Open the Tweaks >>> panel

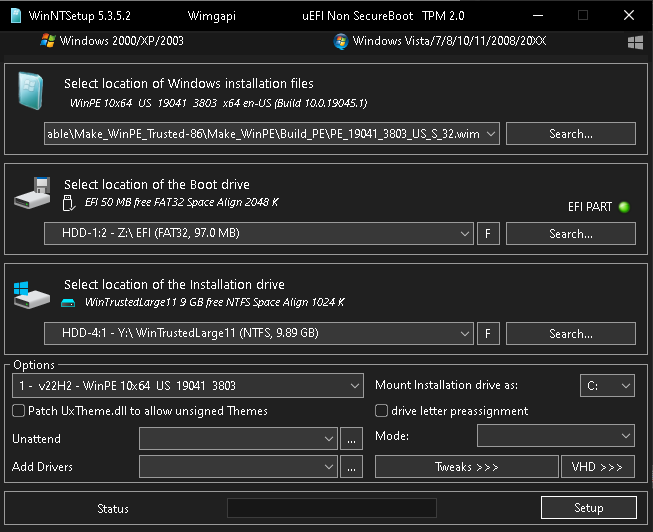pos(466,466)
